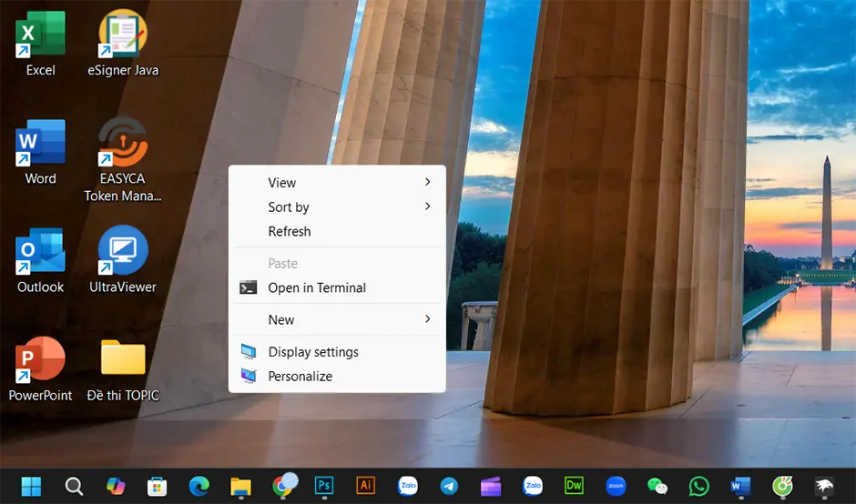Click the white eagle icon on the taskbar
This screenshot has height=504, width=856.
[824, 486]
